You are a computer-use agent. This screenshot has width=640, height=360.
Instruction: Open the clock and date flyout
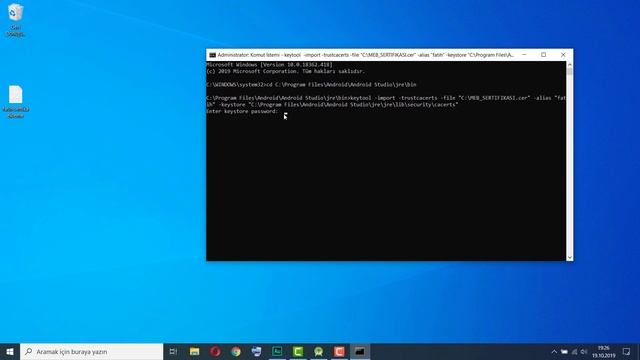(604, 351)
